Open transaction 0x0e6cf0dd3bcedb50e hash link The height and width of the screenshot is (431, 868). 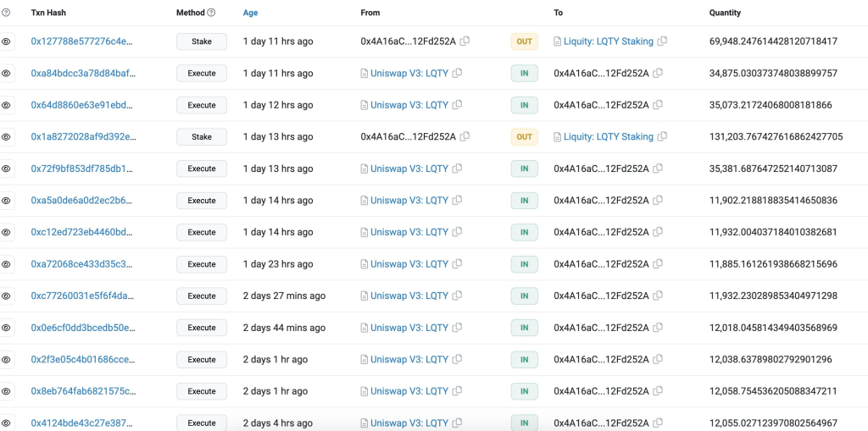(83, 328)
